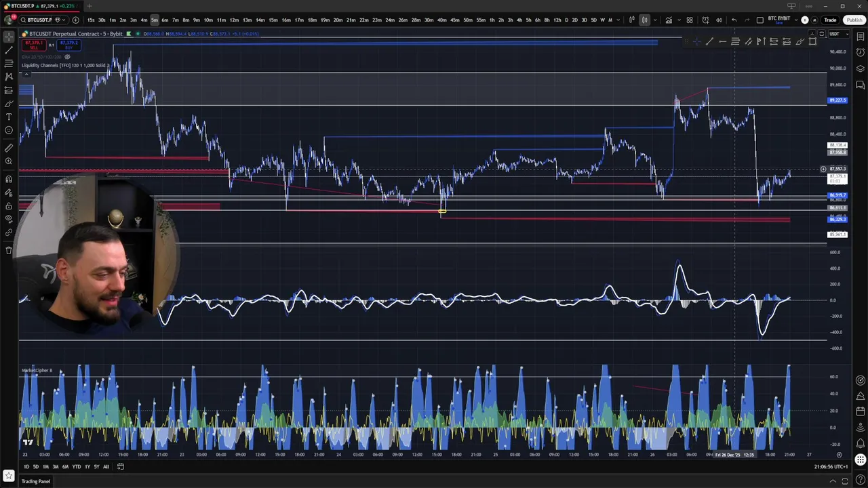This screenshot has height=488, width=868.
Task: Open the USDT currency dropdown
Action: tap(838, 34)
